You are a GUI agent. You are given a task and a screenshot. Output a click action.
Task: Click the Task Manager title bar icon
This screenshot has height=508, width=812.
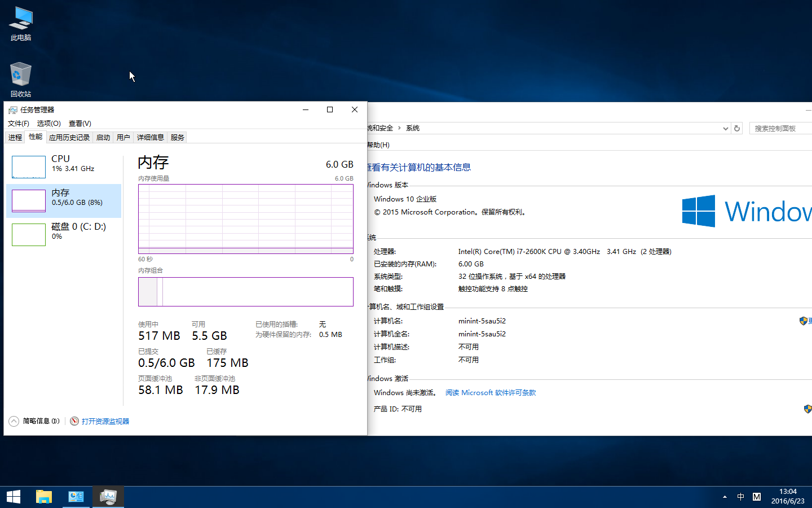[x=13, y=110]
